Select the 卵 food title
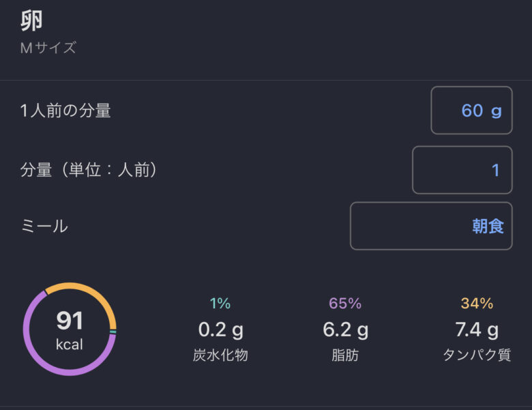 pos(31,20)
